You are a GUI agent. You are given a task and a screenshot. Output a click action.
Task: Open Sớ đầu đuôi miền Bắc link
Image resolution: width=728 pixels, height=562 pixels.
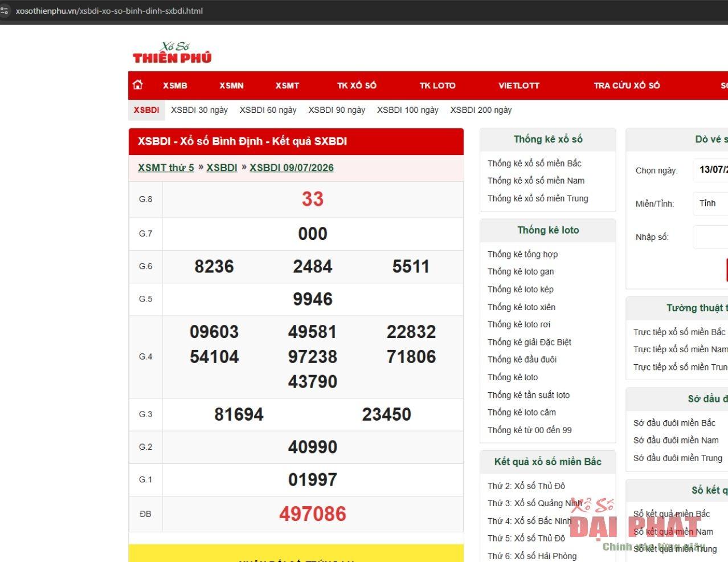(674, 422)
